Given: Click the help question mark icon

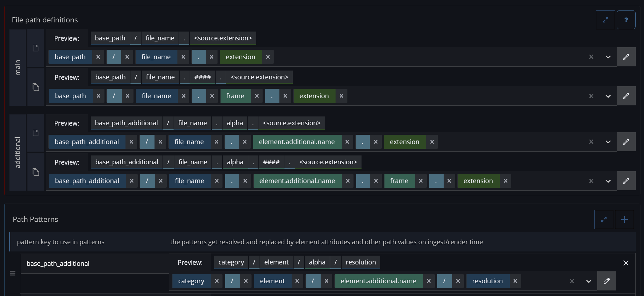Looking at the screenshot, I should click(626, 20).
